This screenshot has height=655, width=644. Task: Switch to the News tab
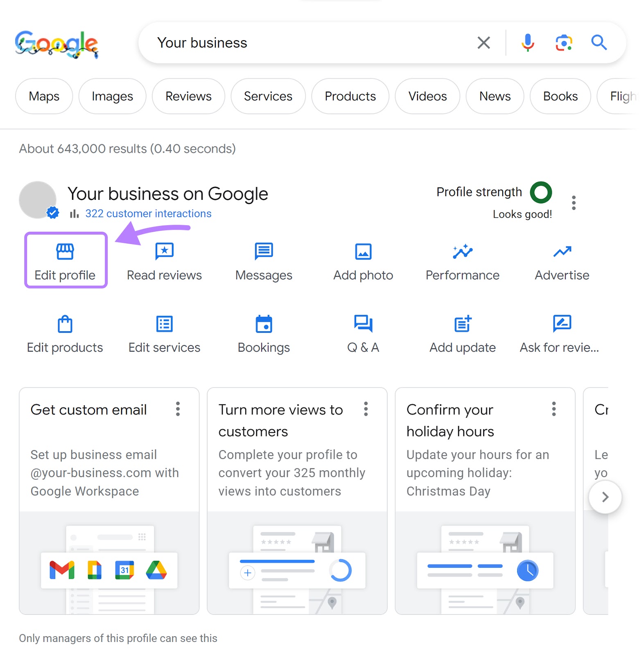point(495,96)
